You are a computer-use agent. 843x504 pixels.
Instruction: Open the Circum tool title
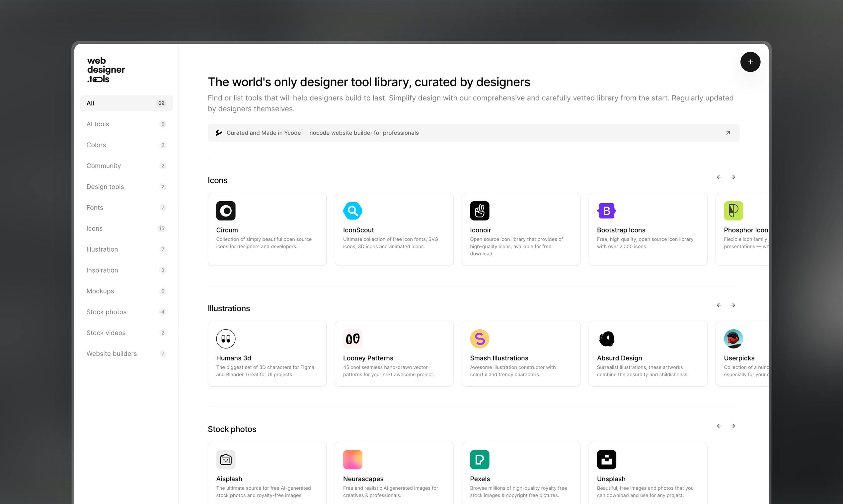pyautogui.click(x=227, y=230)
